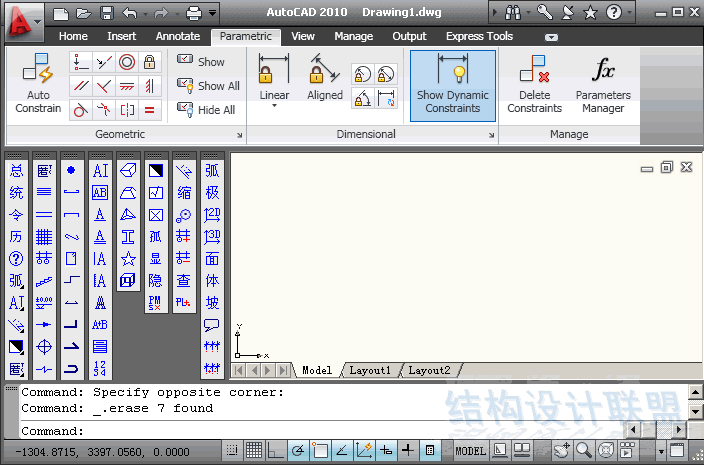Click the 查 icon in the floating toolbar
The image size is (704, 465).
click(184, 281)
